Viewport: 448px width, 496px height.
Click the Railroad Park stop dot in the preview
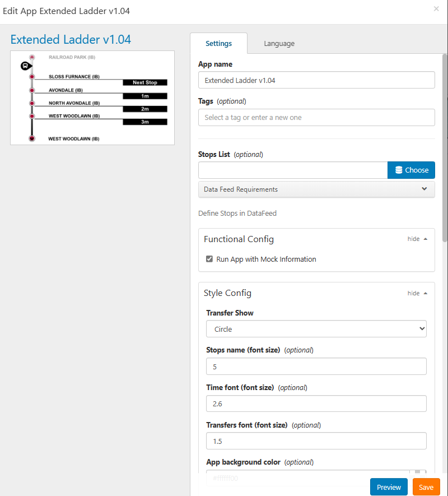tap(32, 57)
